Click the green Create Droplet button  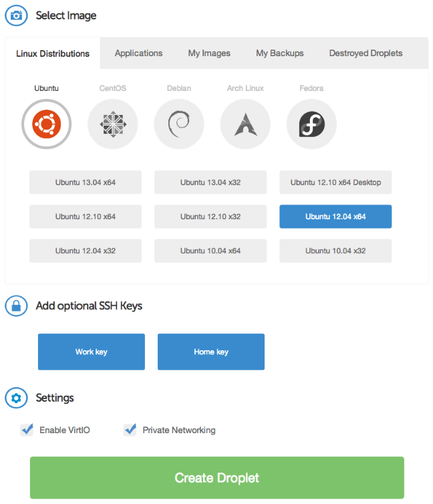click(217, 478)
